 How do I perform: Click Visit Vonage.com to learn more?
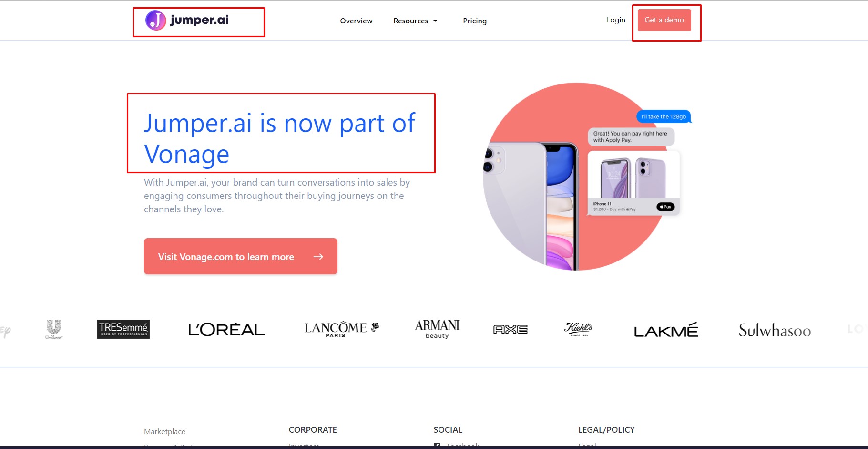241,256
